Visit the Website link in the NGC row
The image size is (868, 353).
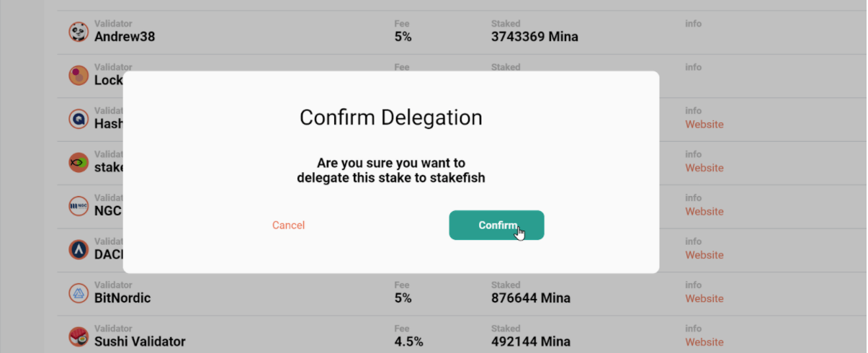pos(704,212)
